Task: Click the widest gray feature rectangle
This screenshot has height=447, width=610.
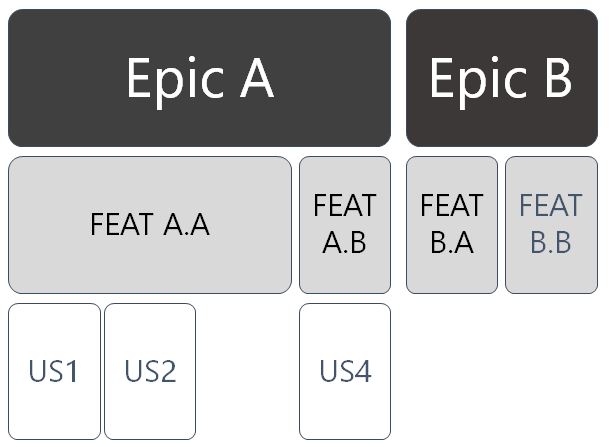Action: (150, 225)
